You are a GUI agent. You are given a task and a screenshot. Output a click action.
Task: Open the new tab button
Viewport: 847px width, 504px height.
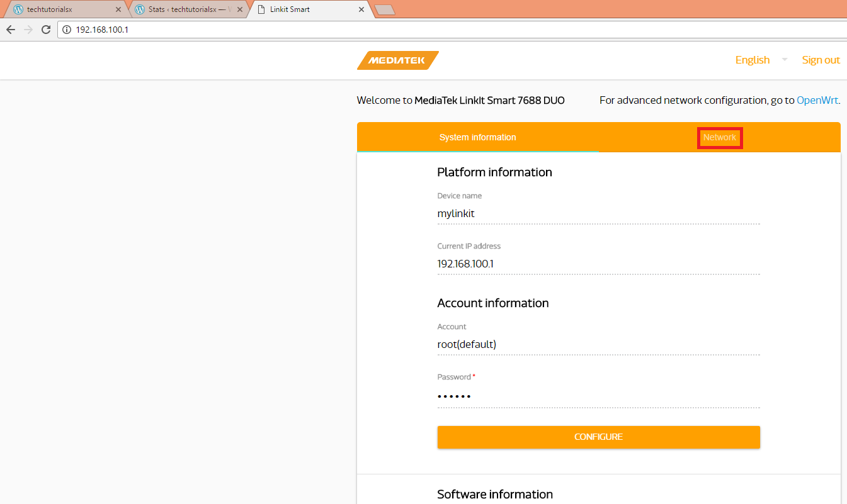(x=385, y=9)
